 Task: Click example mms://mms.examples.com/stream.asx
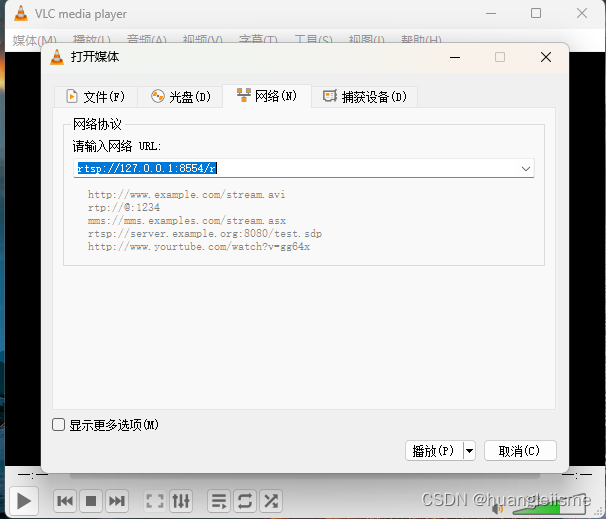(x=187, y=221)
